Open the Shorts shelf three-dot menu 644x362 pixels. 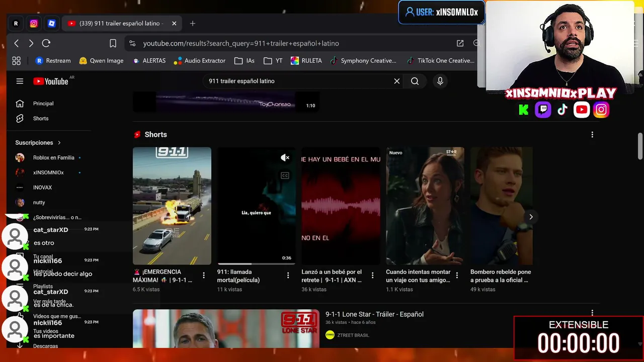click(x=592, y=135)
